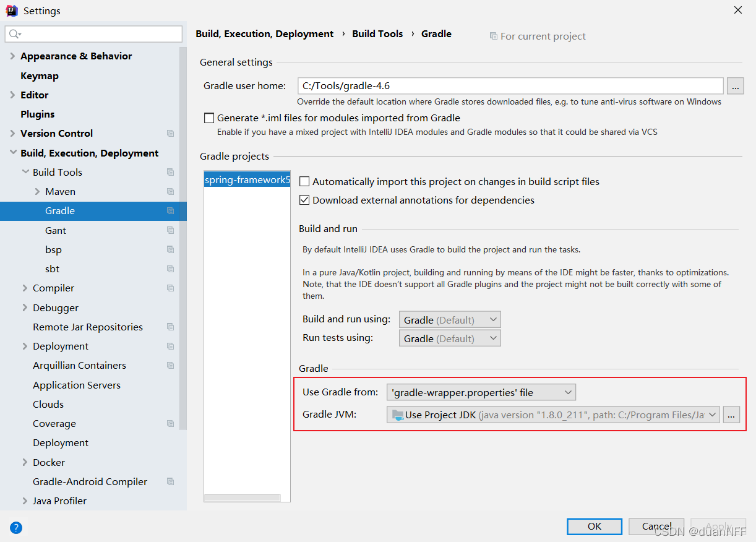
Task: Click the Cancel button
Action: pyautogui.click(x=656, y=526)
